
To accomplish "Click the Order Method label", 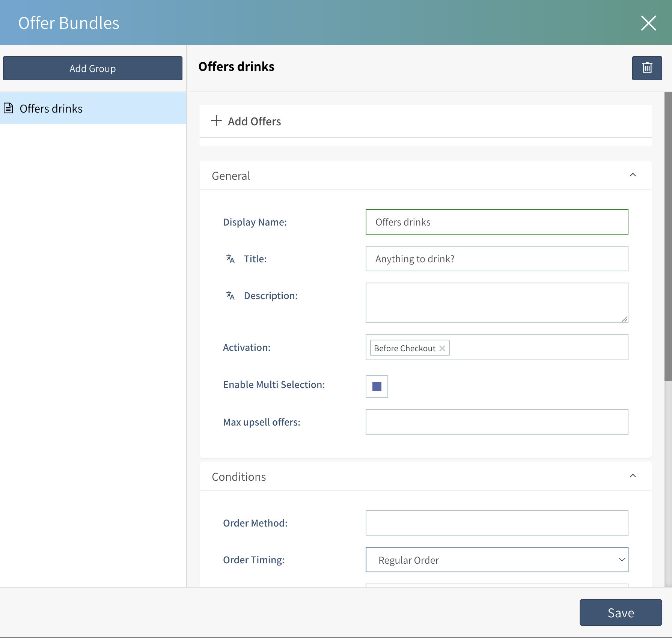I will tap(255, 523).
